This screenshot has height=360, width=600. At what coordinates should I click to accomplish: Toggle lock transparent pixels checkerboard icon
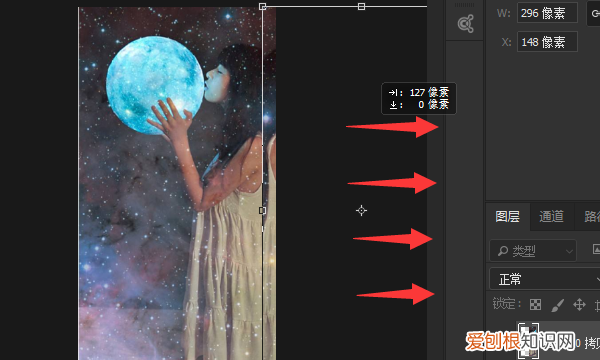pos(535,305)
